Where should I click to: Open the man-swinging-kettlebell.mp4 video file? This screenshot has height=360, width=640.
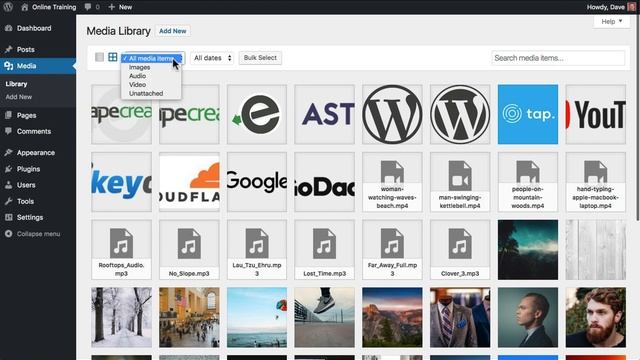tap(460, 182)
